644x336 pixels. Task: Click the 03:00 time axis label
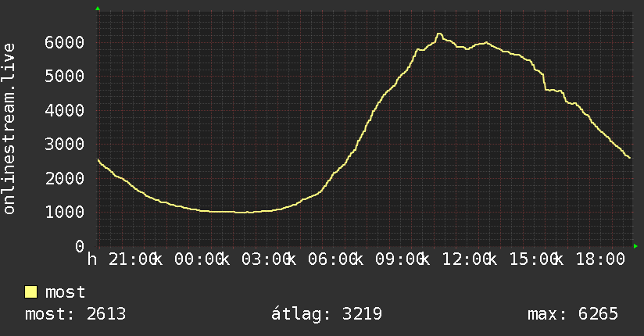[267, 259]
